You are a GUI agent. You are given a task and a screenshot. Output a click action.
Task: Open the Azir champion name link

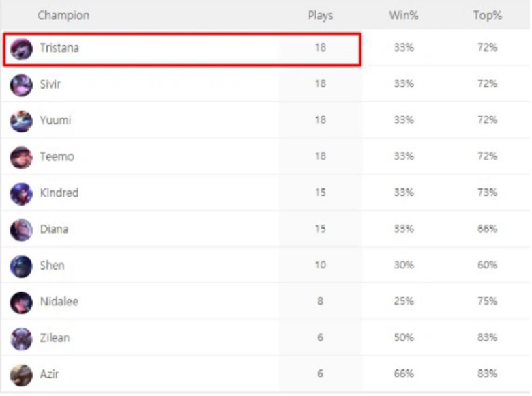click(50, 374)
